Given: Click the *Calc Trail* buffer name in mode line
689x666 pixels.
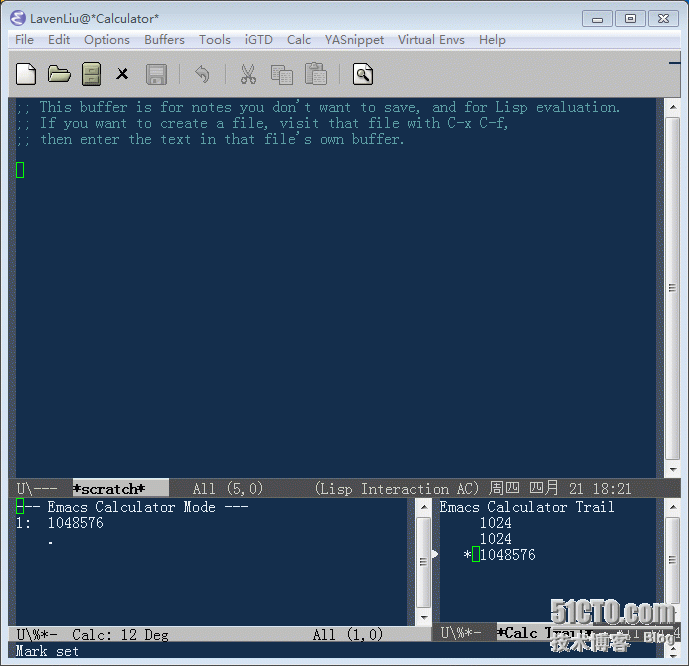Looking at the screenshot, I should click(x=543, y=633).
